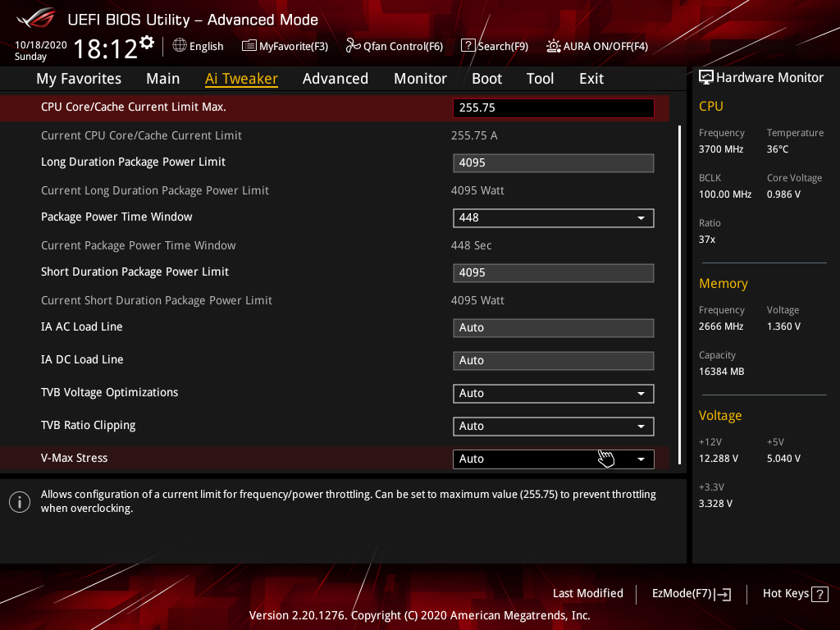
Task: Select the TVB Ratio Clipping label
Action: [x=88, y=426]
